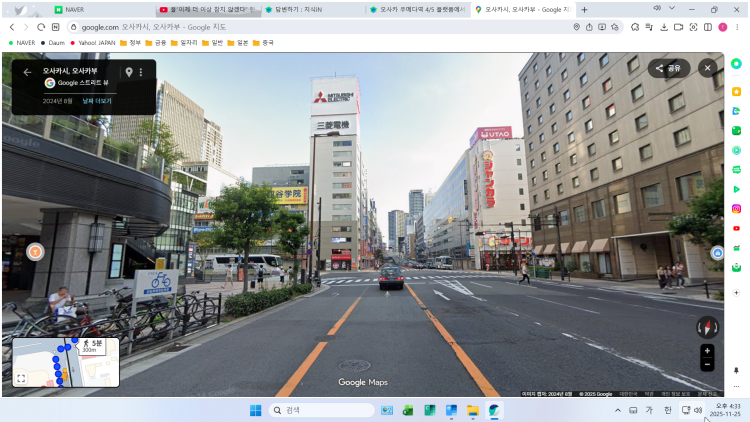Open Street View three-dot options menu
This screenshot has height=422, width=750.
(x=141, y=72)
